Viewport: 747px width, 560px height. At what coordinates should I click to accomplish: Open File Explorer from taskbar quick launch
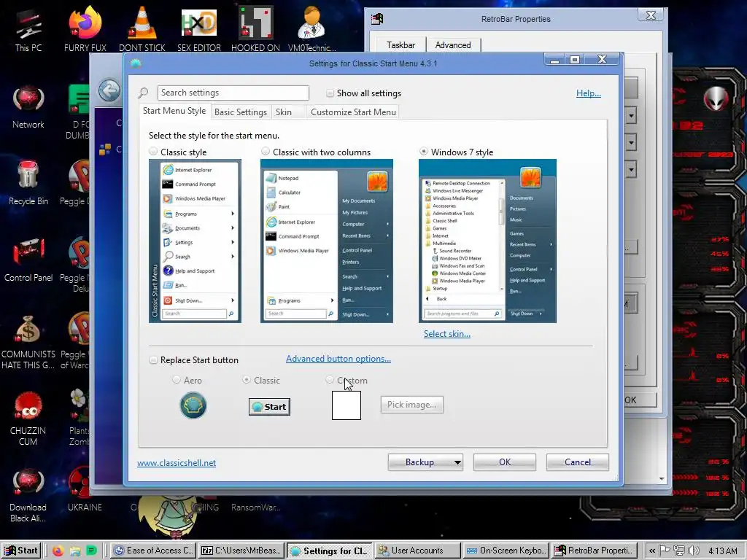[x=75, y=551]
